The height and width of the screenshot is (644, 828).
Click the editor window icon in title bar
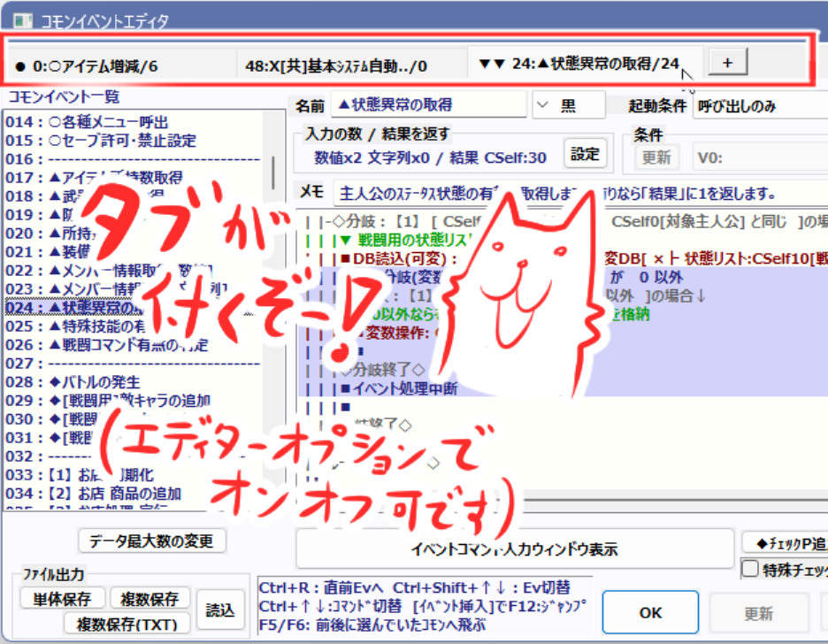pos(23,20)
